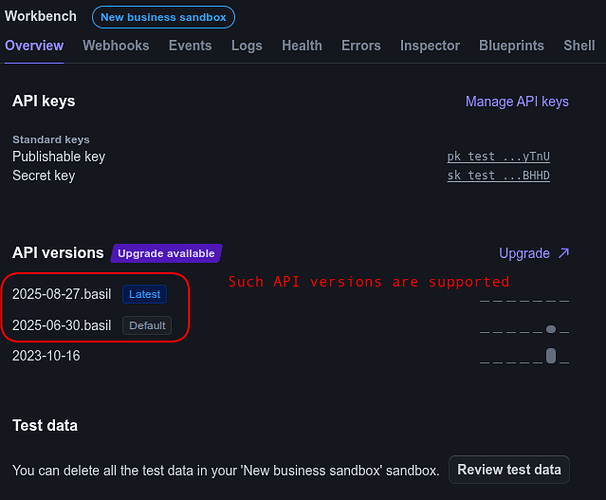
Task: Click the Upgrade arrow icon
Action: coord(564,254)
